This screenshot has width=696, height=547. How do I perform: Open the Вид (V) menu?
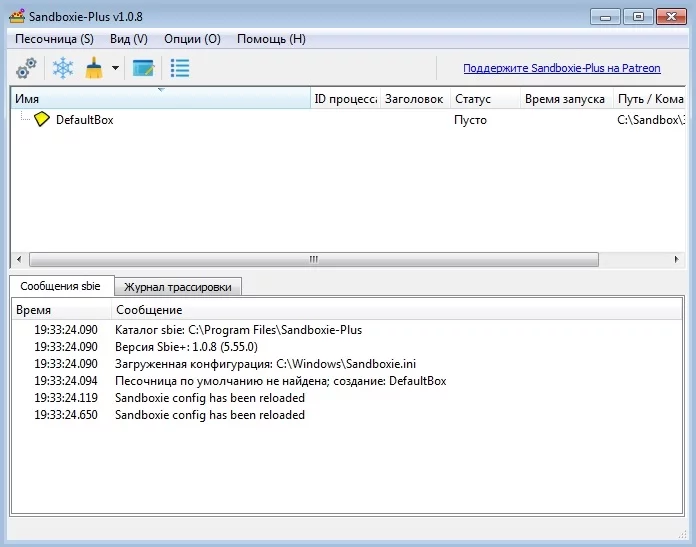pos(129,39)
